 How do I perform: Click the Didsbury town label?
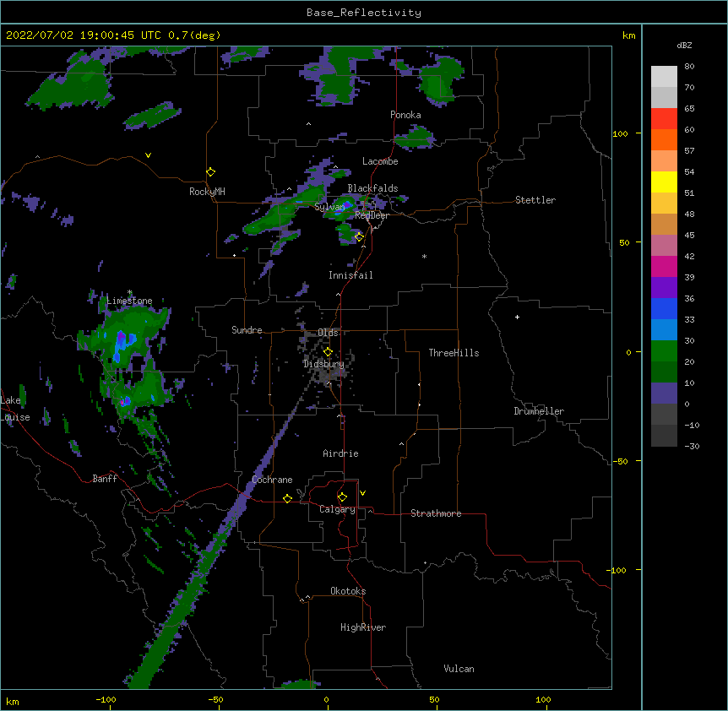click(x=324, y=364)
